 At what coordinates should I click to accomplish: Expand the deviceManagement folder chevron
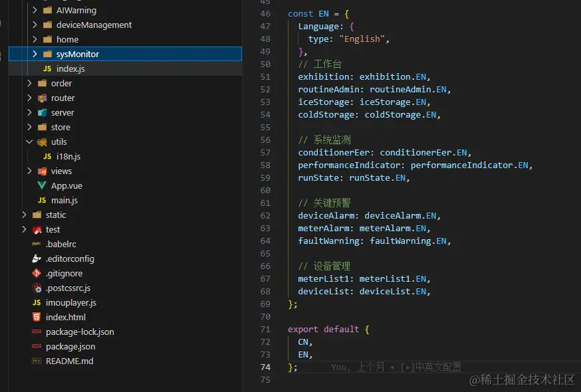tap(35, 25)
